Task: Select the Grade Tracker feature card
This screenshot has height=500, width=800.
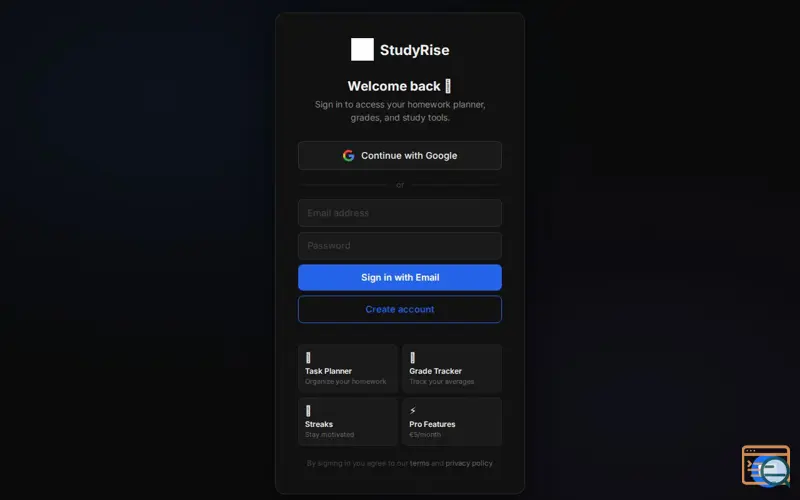Action: [452, 369]
